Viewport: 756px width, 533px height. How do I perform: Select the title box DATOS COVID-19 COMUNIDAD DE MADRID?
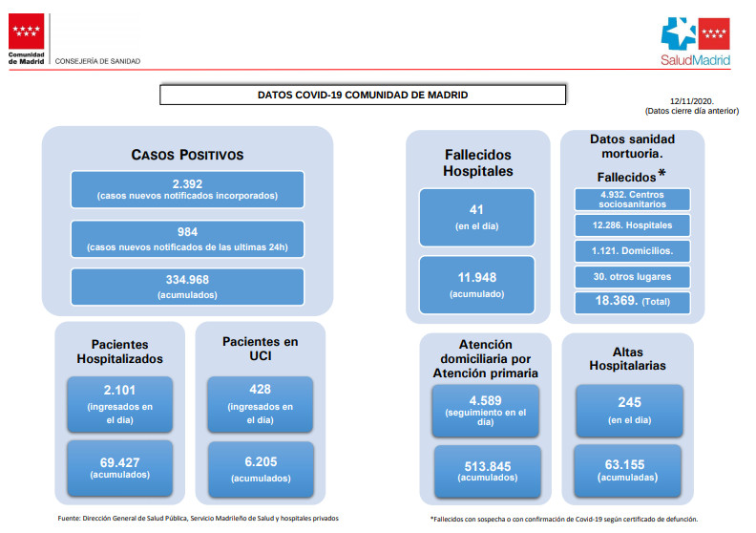point(363,95)
